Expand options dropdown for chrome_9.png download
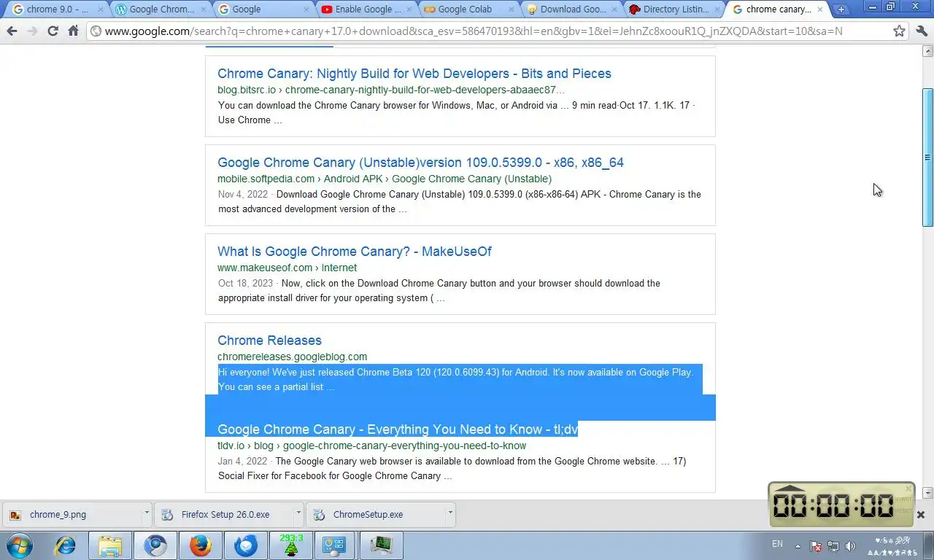This screenshot has width=934, height=560. pyautogui.click(x=147, y=514)
